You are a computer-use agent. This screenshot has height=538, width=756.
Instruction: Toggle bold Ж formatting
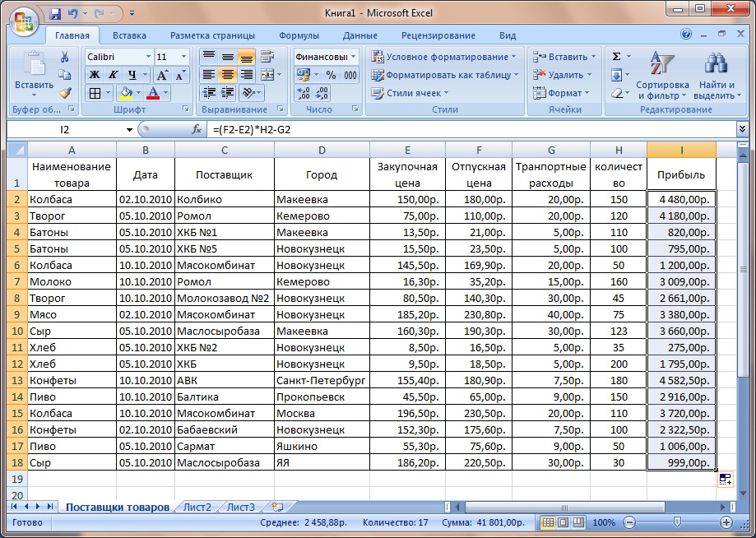95,75
